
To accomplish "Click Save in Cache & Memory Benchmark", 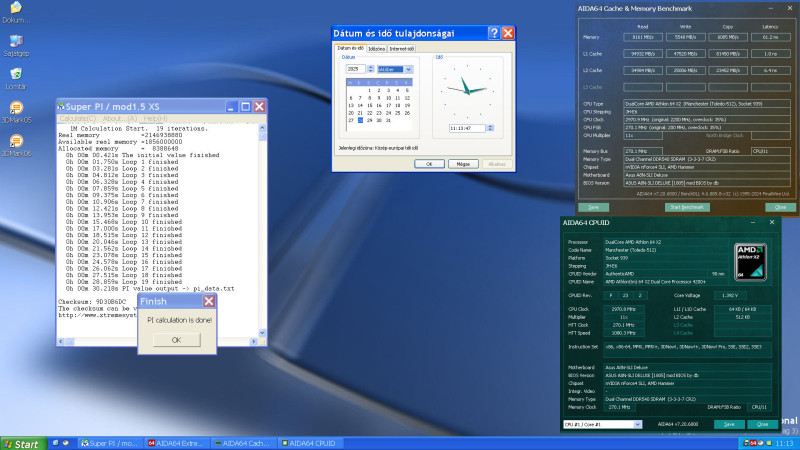I will 593,207.
